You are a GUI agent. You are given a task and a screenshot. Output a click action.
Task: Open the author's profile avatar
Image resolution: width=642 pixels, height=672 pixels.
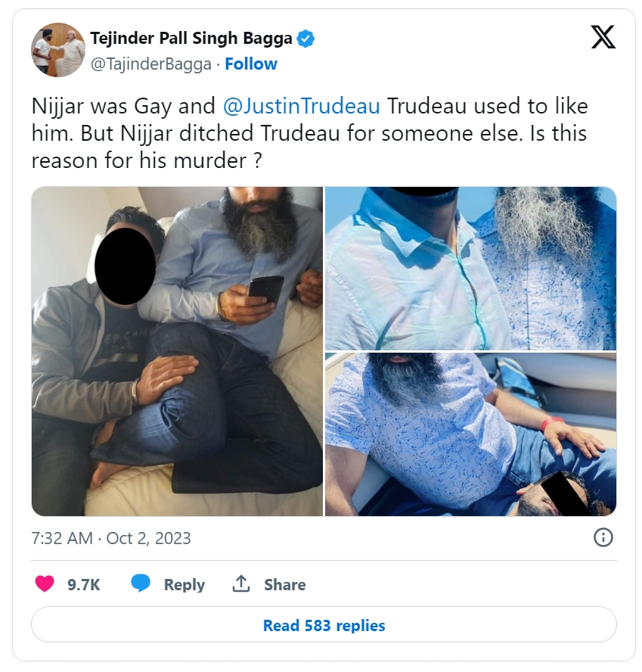point(57,50)
